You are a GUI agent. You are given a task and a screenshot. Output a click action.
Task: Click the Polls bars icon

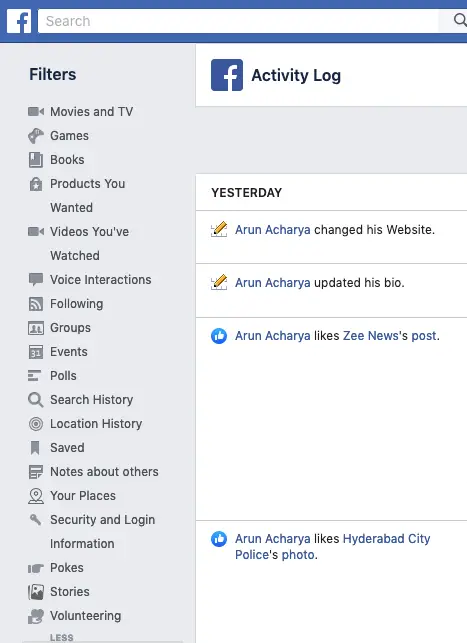point(34,376)
